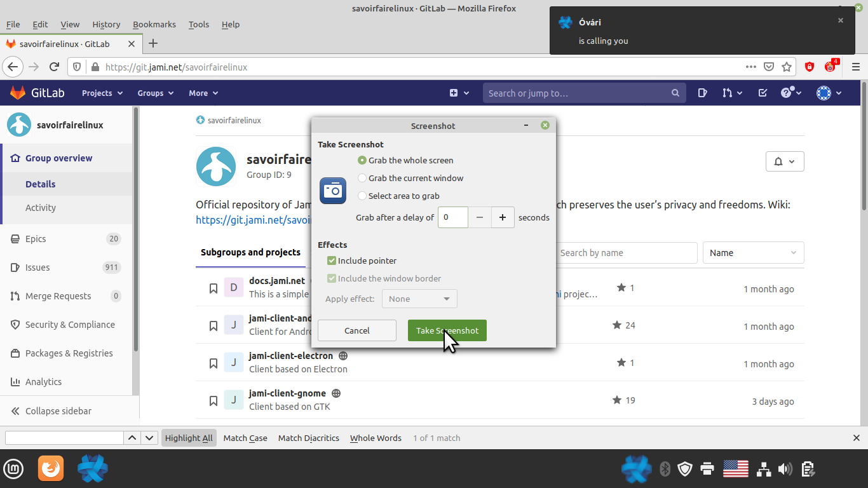Click the Jami launcher in taskbar
Viewport: 868px width, 488px height.
tap(93, 469)
